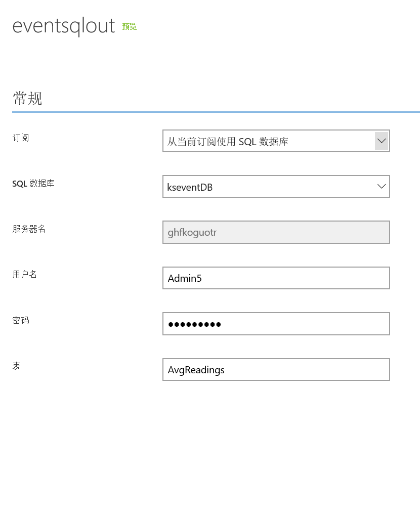Image resolution: width=420 pixels, height=522 pixels.
Task: Open the SQL 数据库 dropdown showing kseventDB
Action: pos(276,187)
